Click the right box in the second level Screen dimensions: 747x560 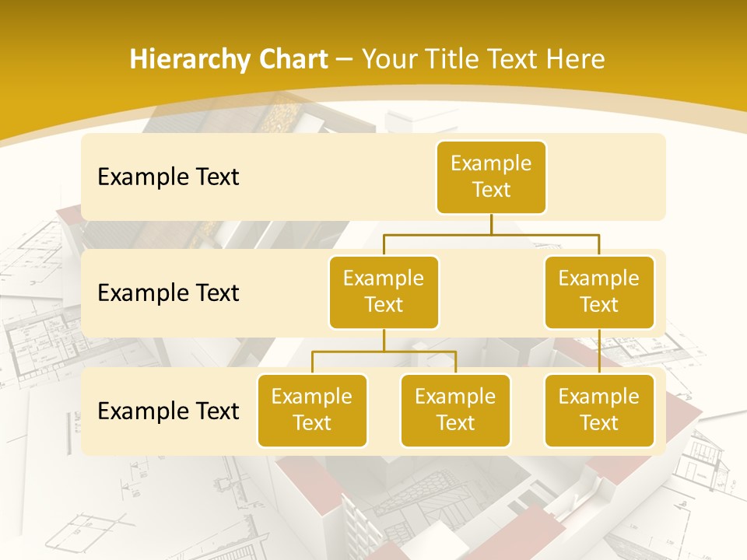point(599,292)
